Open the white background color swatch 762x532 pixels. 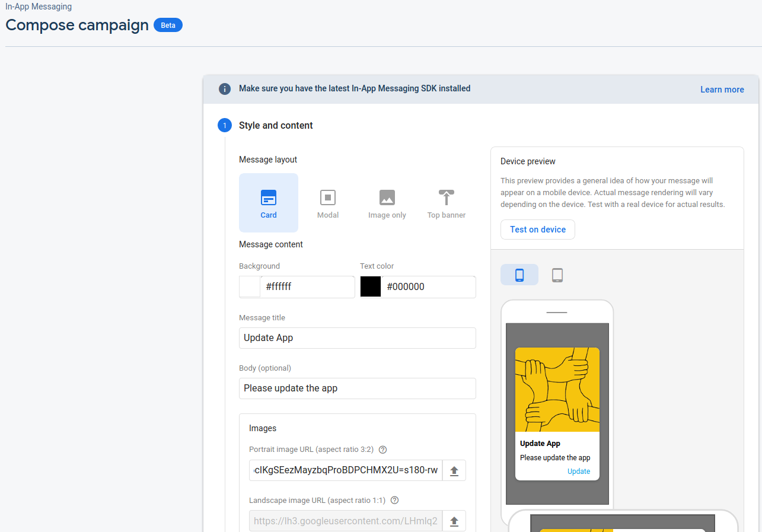tap(250, 287)
